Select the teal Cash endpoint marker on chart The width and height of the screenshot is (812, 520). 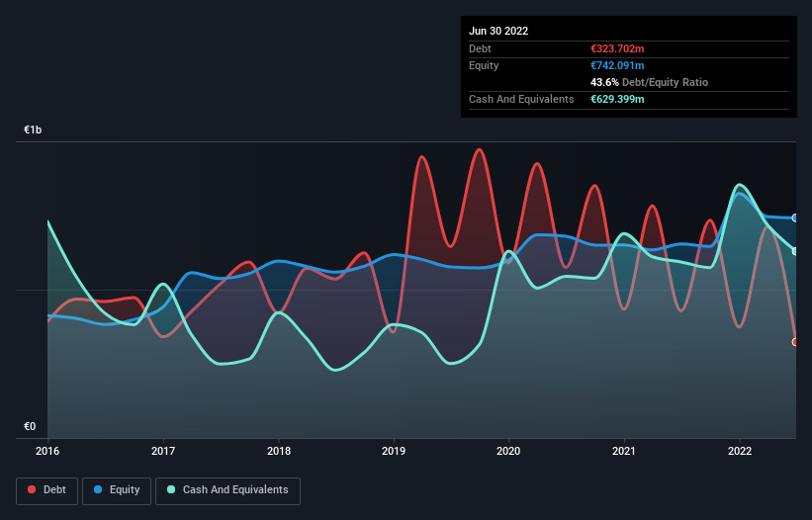tap(795, 251)
